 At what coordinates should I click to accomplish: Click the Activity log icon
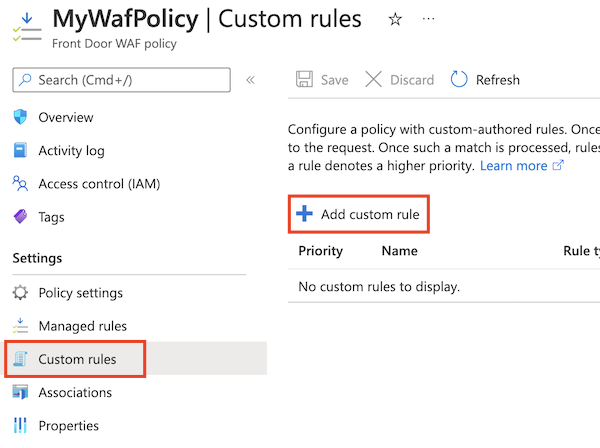tap(20, 151)
